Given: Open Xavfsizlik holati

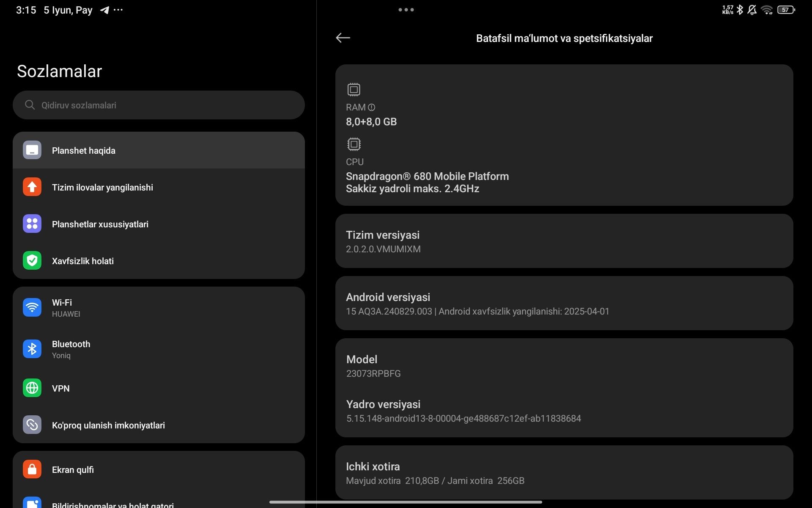Looking at the screenshot, I should pyautogui.click(x=159, y=261).
